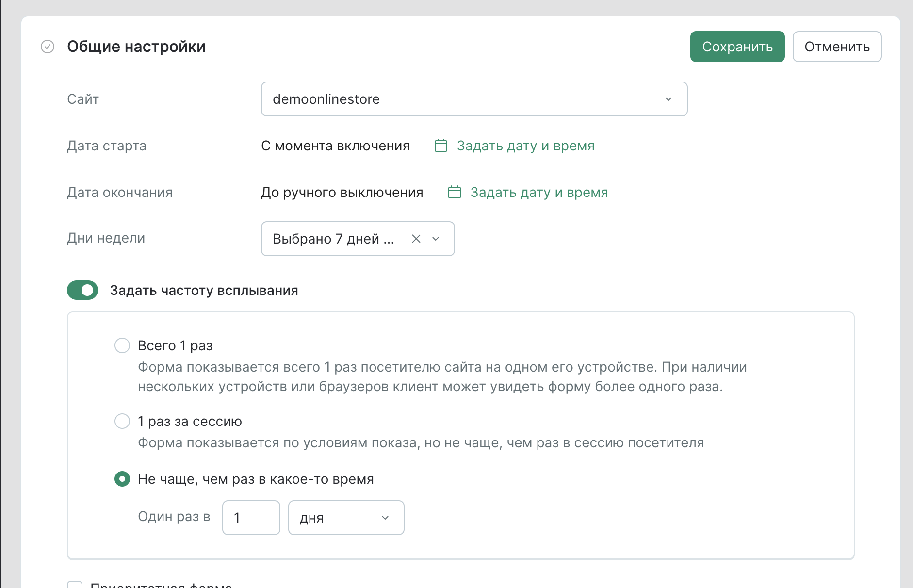913x588 pixels.
Task: Select Не чаще, чем раз в какое-то время
Action: (122, 479)
